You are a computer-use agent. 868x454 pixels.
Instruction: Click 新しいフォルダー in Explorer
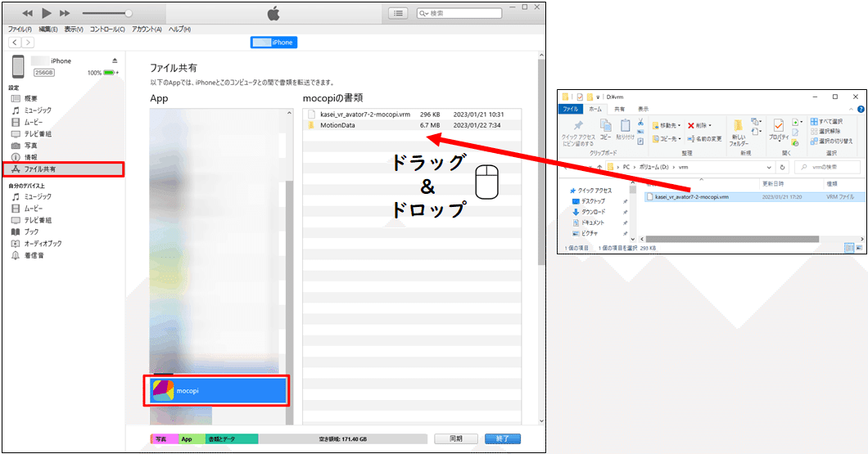tap(739, 133)
